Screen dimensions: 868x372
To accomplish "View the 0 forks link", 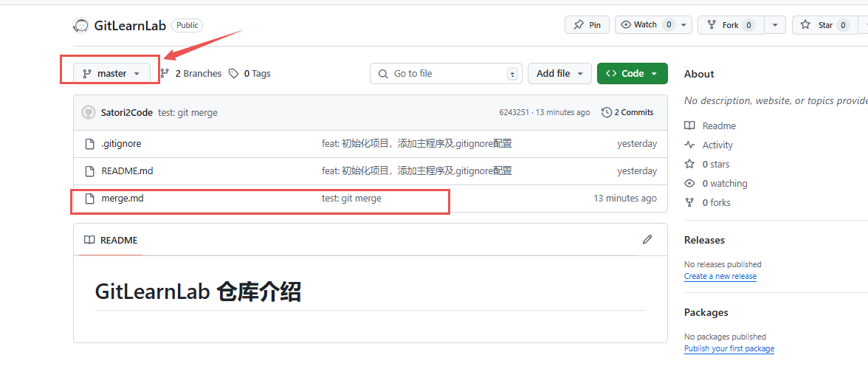I will click(707, 202).
